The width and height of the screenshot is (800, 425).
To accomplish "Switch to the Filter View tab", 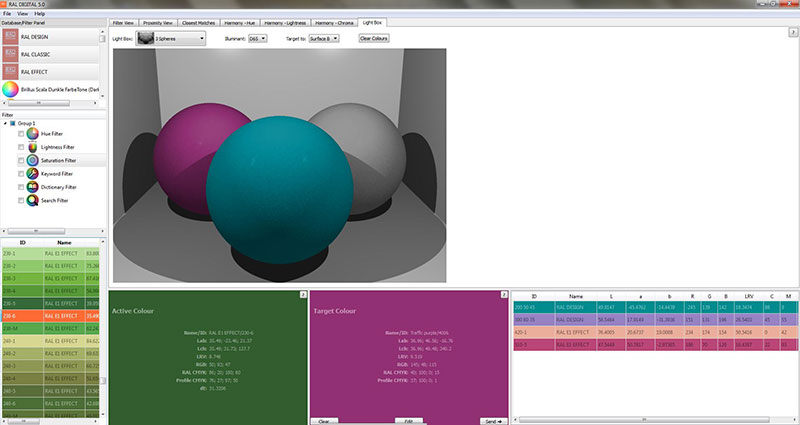I will tap(123, 23).
